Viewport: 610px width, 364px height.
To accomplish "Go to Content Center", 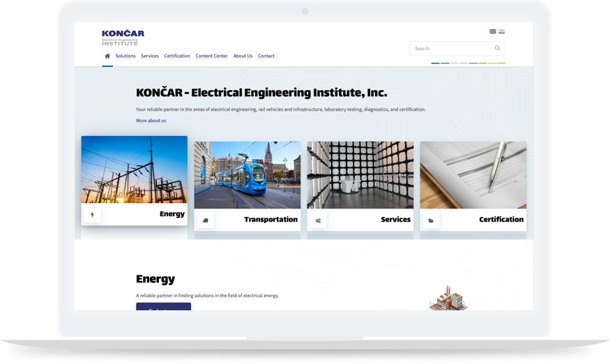I will (211, 56).
